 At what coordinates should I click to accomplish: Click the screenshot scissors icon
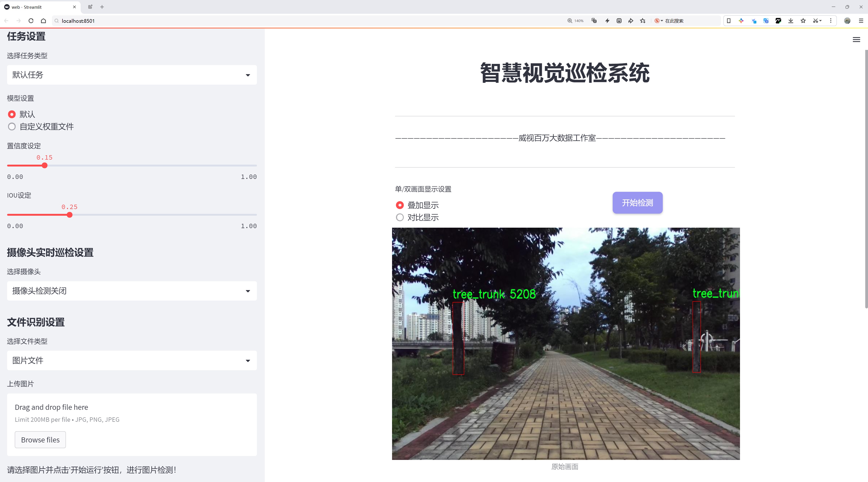click(x=815, y=21)
